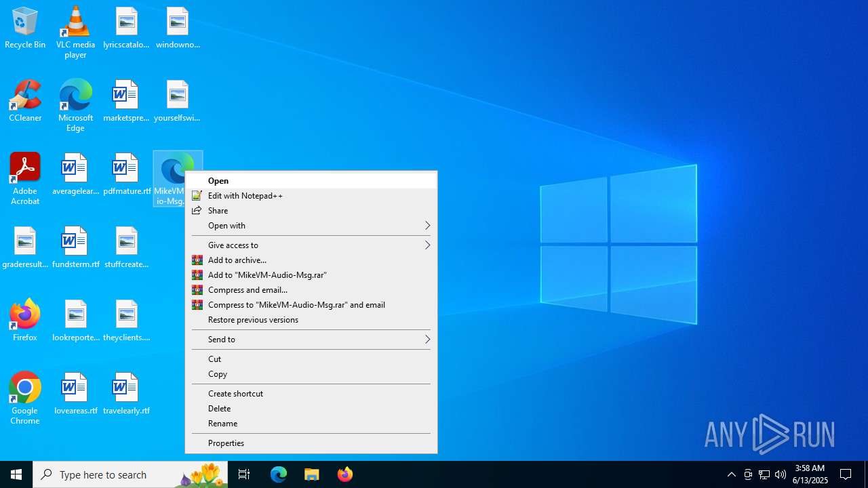Choose Edit with Notepad++
Screen dimensions: 868x488
[311, 196]
